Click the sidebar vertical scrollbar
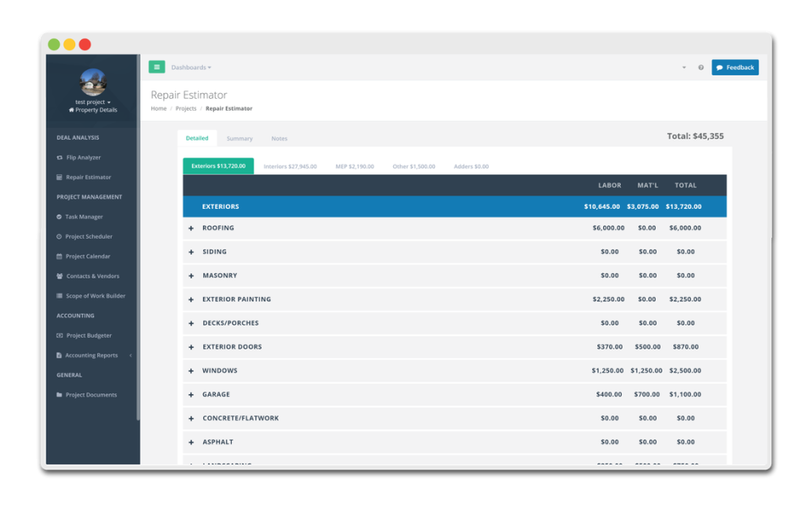 click(x=138, y=239)
